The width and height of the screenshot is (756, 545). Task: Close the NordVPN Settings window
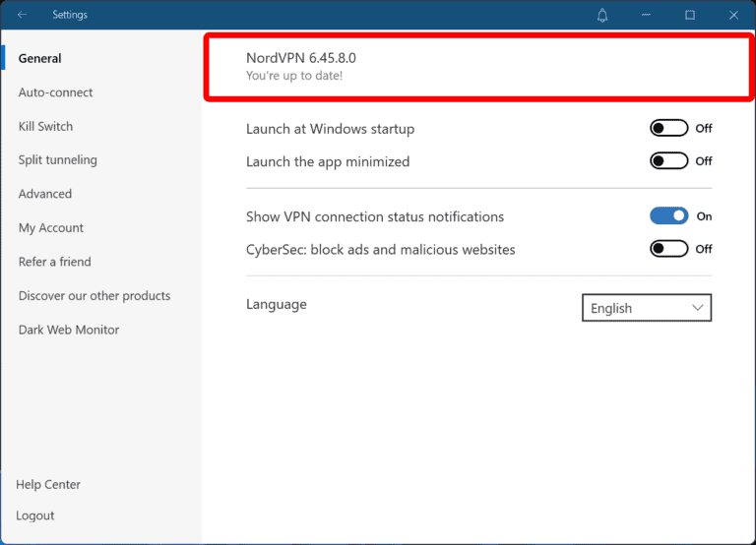[733, 15]
